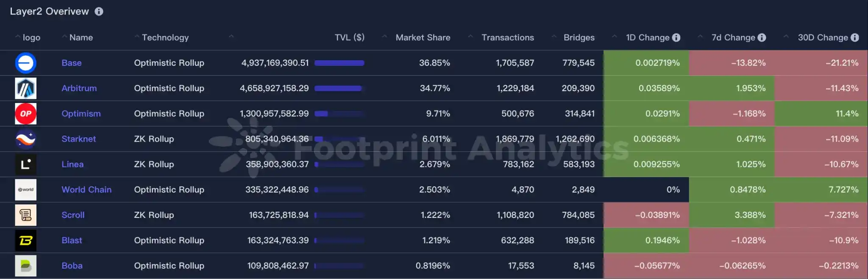Open the Layer2 Overview info icon

(x=99, y=11)
